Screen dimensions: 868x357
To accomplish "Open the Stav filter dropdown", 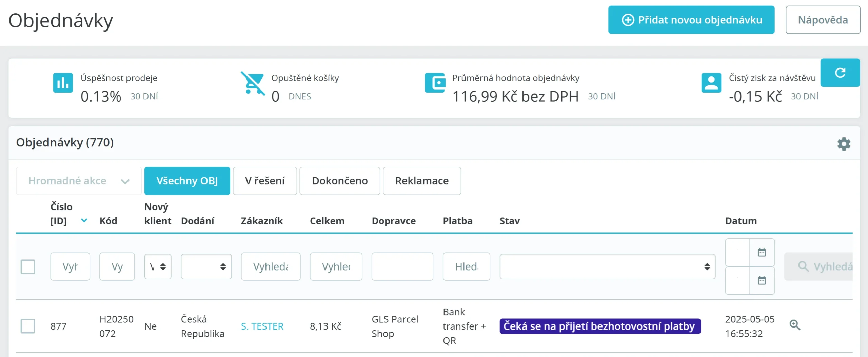I will point(607,266).
